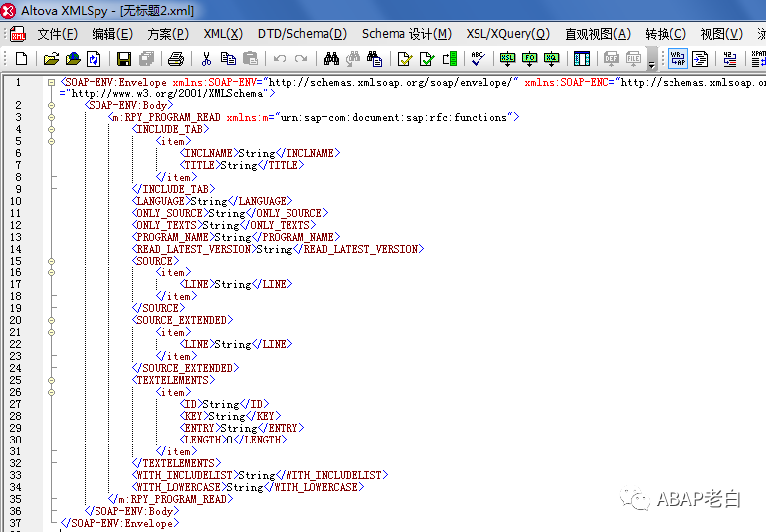Collapse the SOAP-ENV:Envelope node on line 1
This screenshot has width=766, height=532.
click(52, 83)
